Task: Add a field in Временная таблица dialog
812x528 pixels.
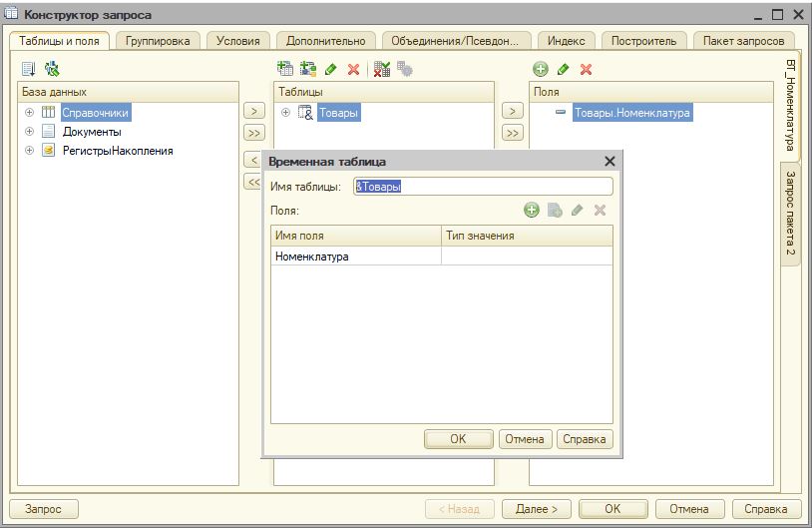Action: pos(532,210)
